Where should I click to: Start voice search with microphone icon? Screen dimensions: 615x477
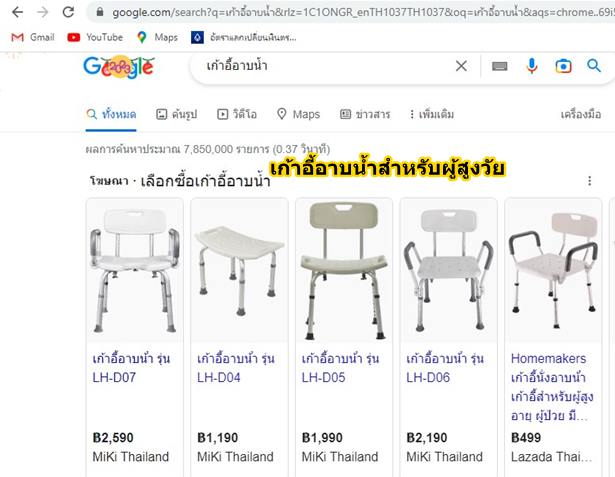coord(531,66)
